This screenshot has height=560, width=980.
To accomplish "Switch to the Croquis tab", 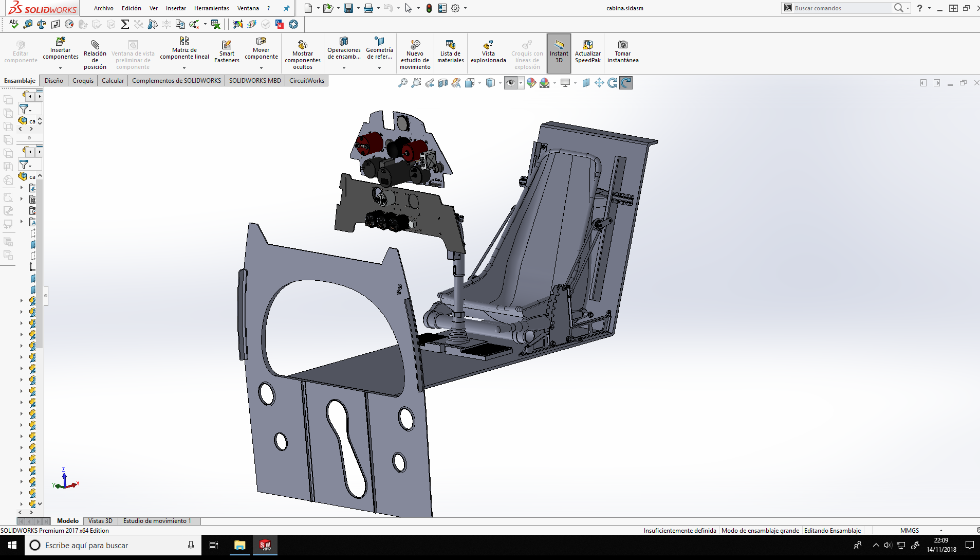I will pyautogui.click(x=83, y=81).
